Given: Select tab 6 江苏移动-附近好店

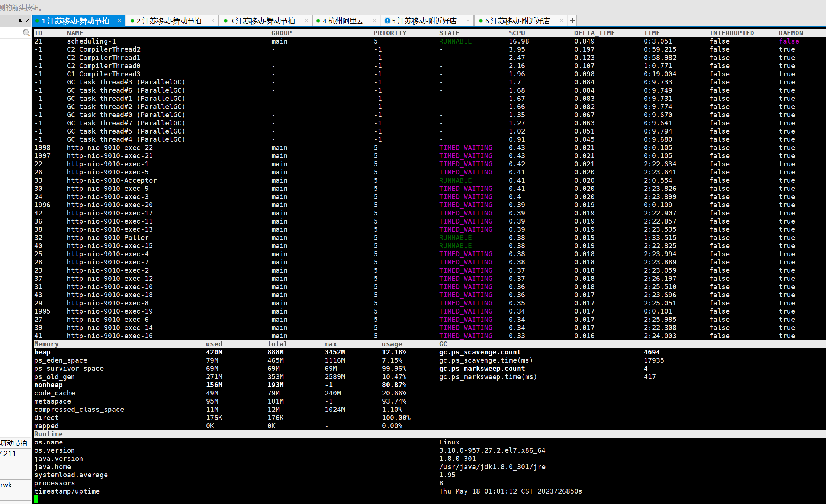Looking at the screenshot, I should (x=517, y=21).
